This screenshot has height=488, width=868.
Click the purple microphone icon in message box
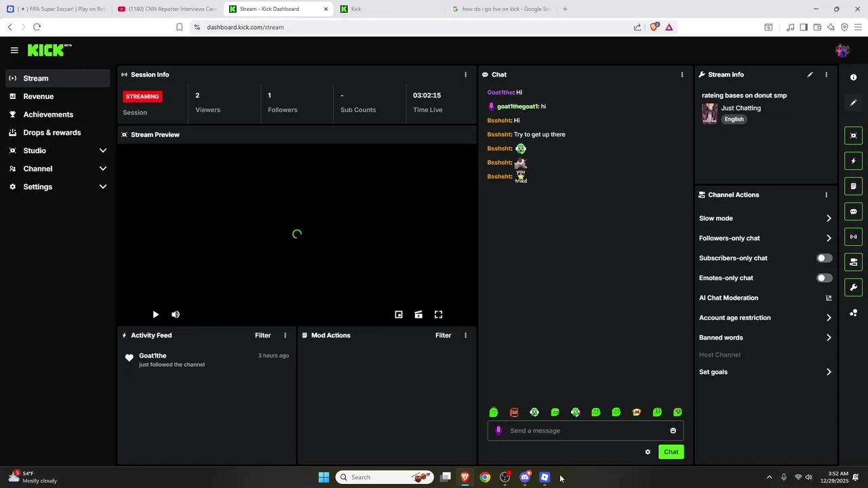tap(498, 430)
